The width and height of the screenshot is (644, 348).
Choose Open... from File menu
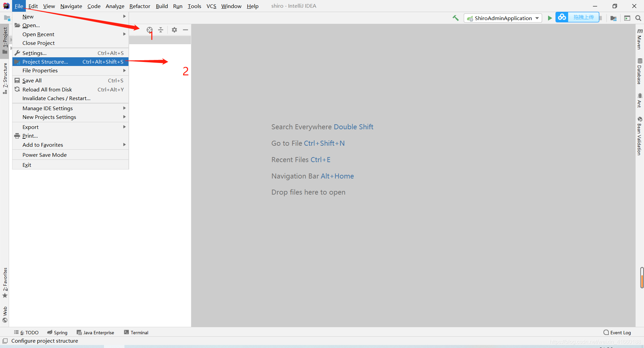(70, 25)
